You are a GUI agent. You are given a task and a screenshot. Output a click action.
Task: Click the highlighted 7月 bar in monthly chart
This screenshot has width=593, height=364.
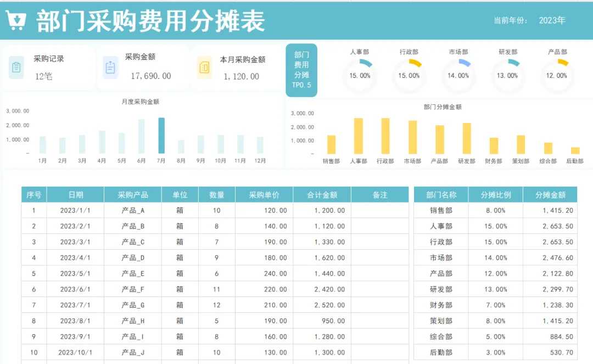[x=161, y=135]
